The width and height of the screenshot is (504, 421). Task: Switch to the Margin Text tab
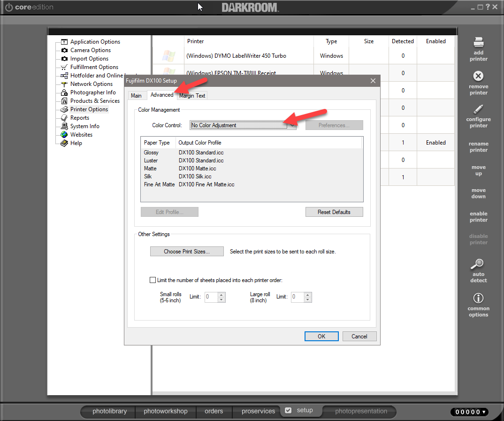192,95
